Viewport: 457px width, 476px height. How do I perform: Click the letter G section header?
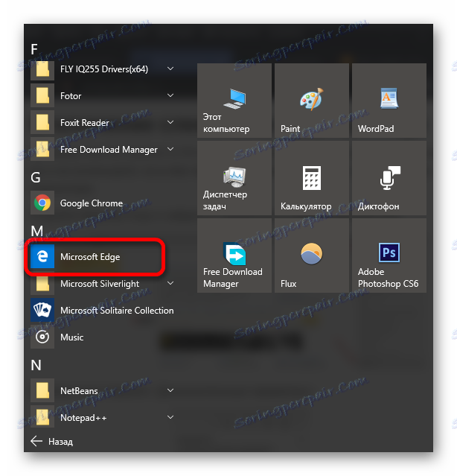pyautogui.click(x=36, y=177)
